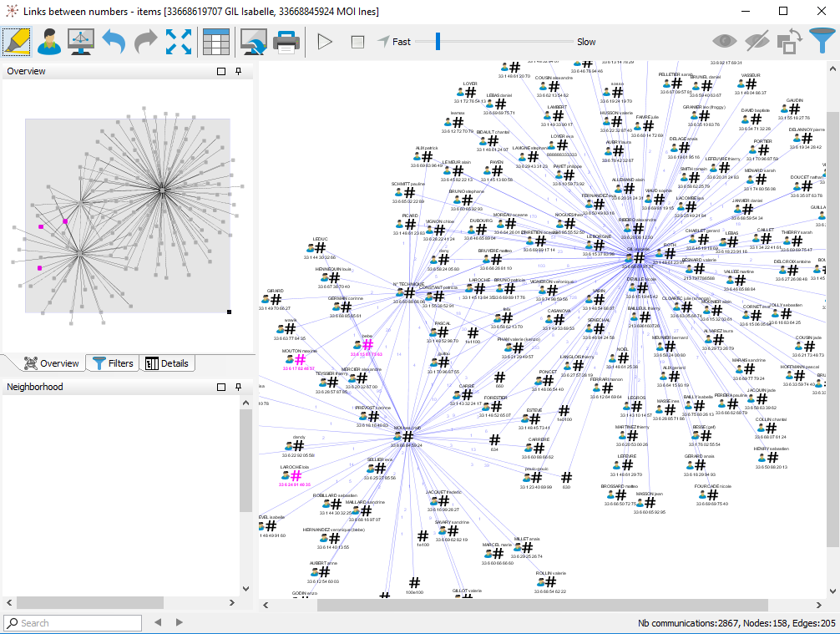The image size is (840, 634).
Task: Export the graph with the monitor-arrow icon
Action: [x=253, y=42]
